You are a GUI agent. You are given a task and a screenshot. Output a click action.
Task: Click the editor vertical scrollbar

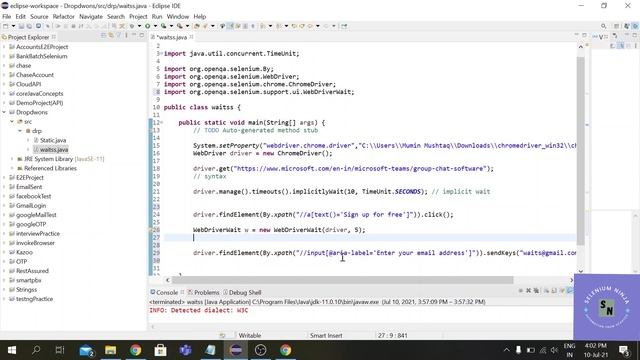point(580,151)
